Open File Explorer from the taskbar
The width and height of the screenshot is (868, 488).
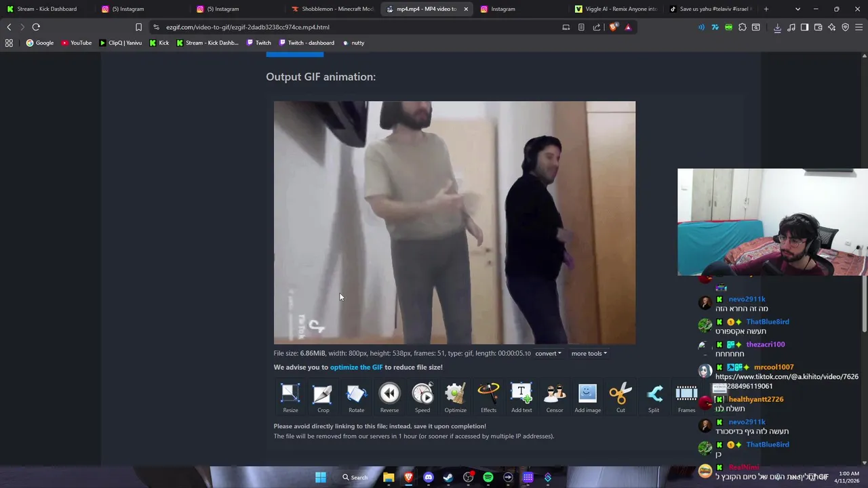389,477
